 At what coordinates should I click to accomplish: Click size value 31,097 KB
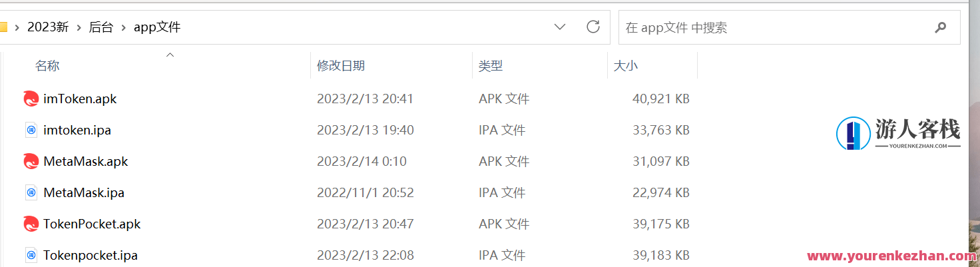[660, 161]
